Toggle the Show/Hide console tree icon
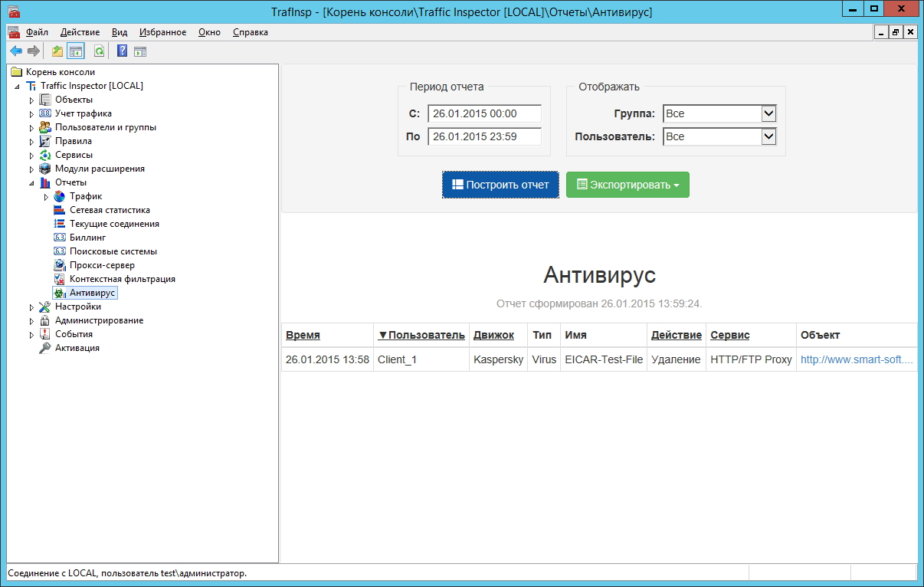Viewport: 924px width, 587px height. pos(75,51)
